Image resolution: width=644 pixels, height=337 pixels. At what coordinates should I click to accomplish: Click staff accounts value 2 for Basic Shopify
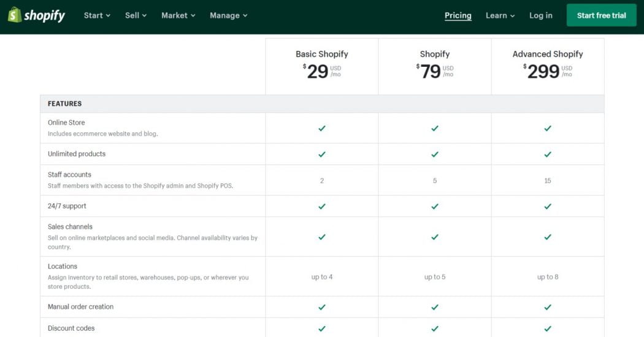pyautogui.click(x=322, y=181)
